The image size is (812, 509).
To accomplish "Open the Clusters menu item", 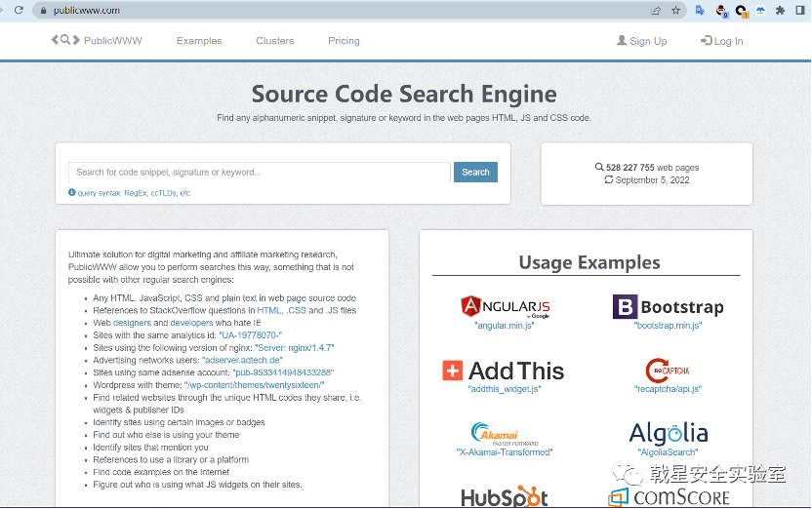I will 275,41.
